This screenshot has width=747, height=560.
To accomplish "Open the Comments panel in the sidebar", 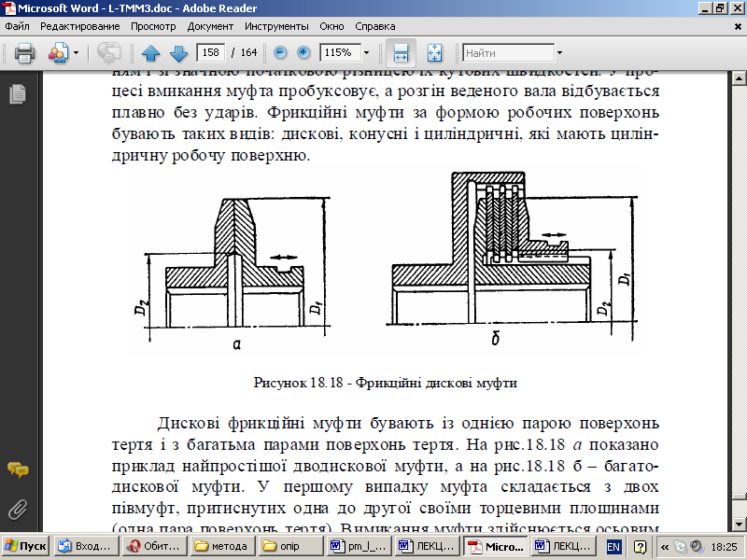I will (18, 470).
